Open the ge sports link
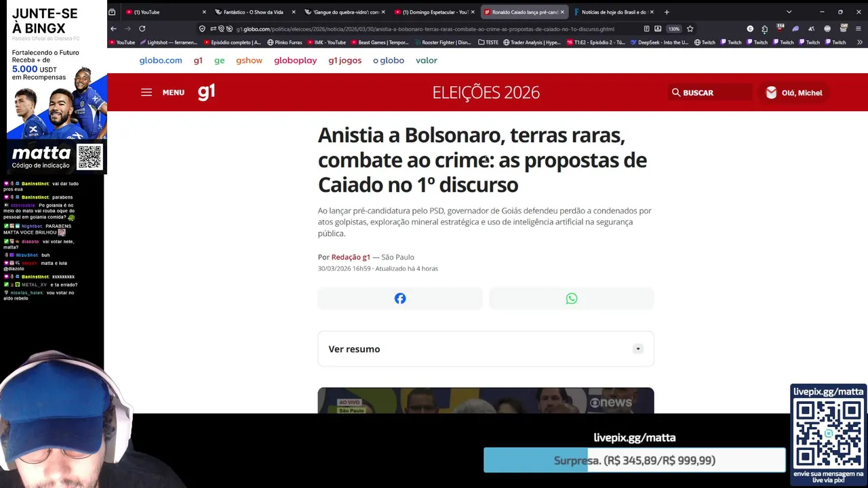Screen dimensions: 868x488 click(219, 60)
